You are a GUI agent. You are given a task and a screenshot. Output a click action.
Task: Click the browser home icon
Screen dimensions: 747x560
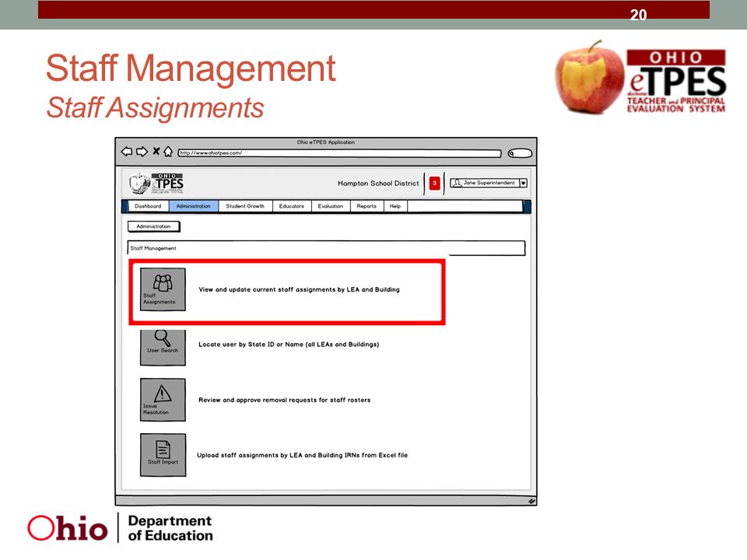tap(168, 152)
